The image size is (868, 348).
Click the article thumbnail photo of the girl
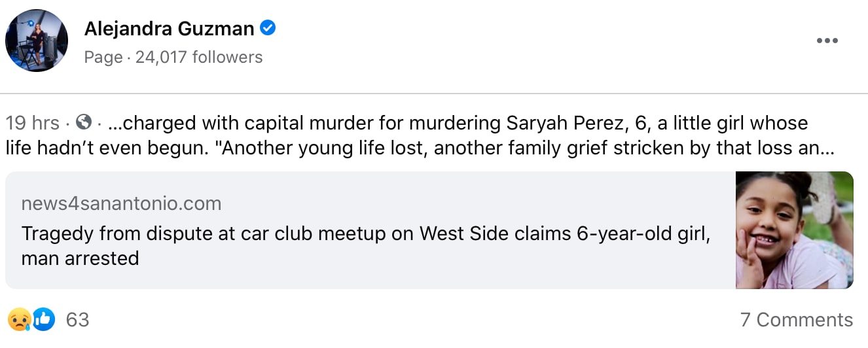click(794, 230)
